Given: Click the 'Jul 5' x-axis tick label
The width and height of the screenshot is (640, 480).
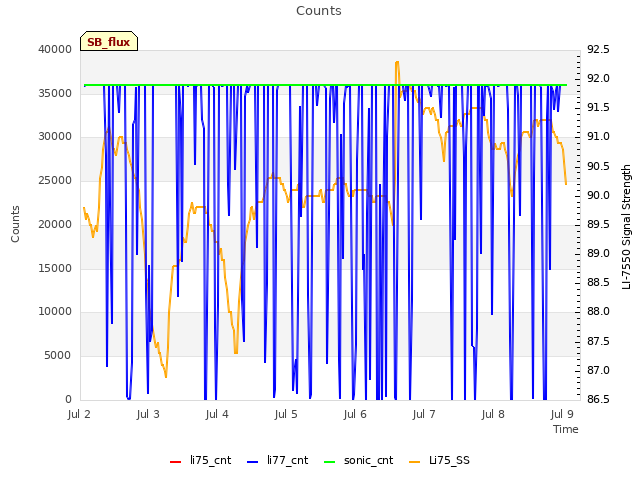Looking at the screenshot, I should point(286,414).
